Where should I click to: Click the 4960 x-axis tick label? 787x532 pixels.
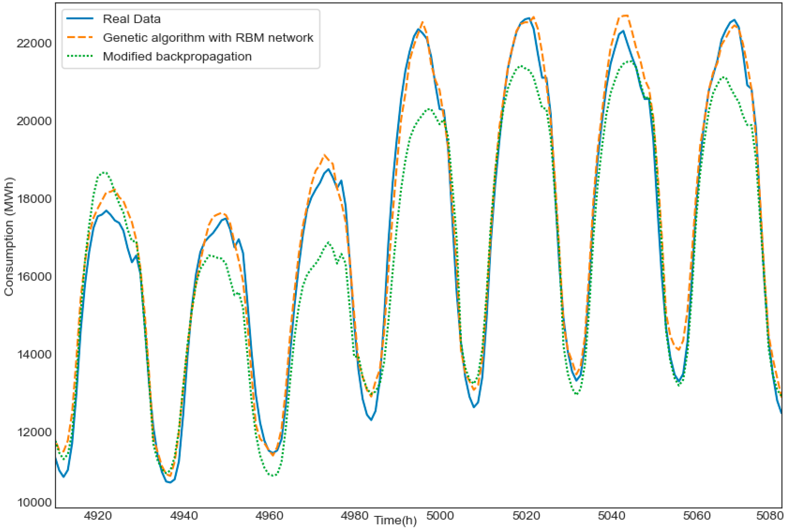269,516
